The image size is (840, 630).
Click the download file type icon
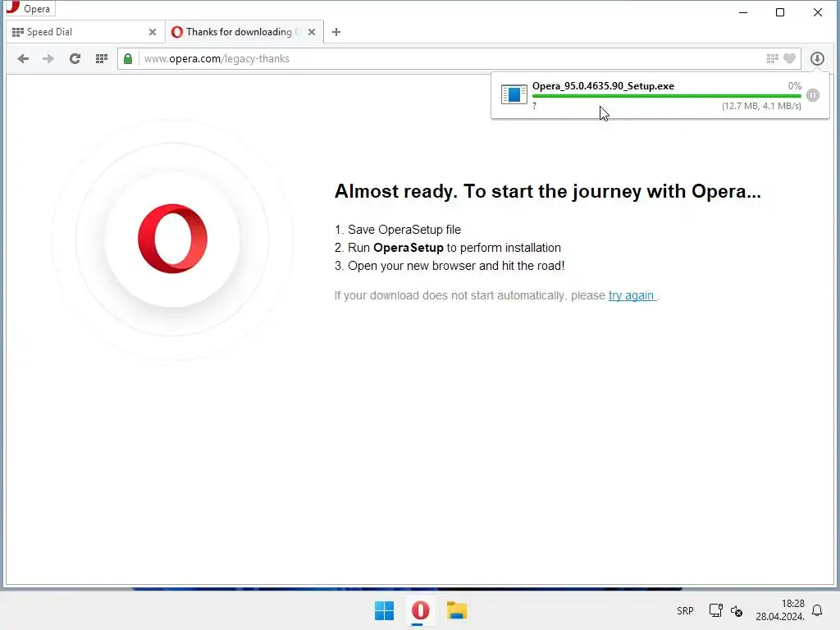(x=514, y=94)
